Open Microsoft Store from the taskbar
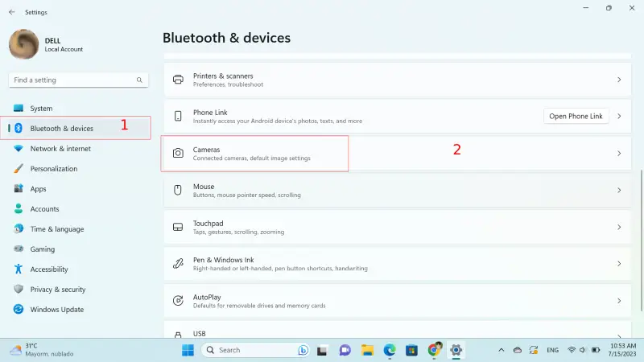This screenshot has height=362, width=644. pos(411,350)
